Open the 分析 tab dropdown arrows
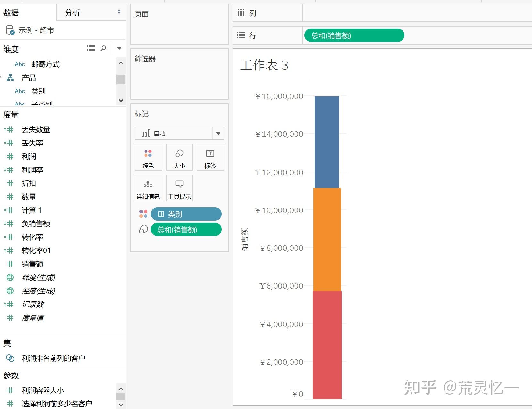The image size is (532, 409). [x=119, y=12]
